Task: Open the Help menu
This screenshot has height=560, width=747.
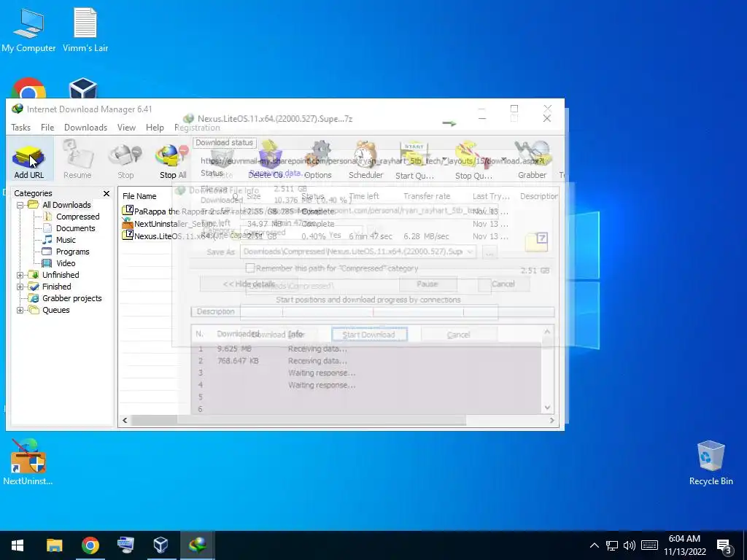Action: pos(155,128)
